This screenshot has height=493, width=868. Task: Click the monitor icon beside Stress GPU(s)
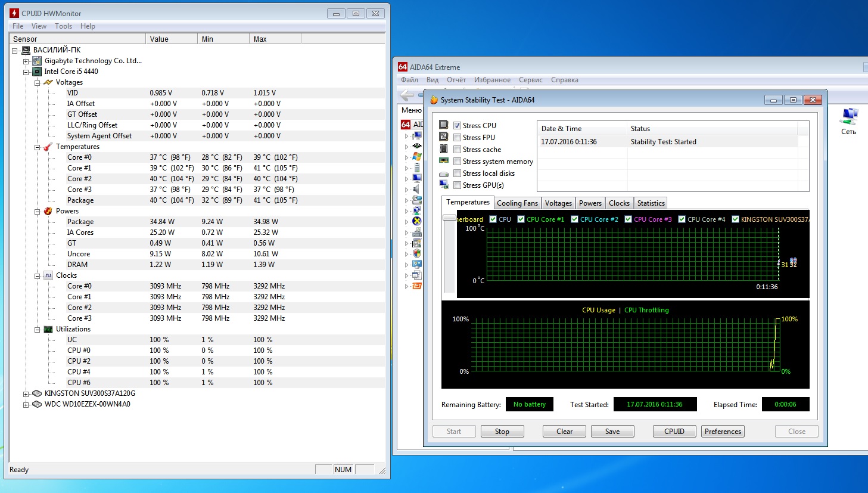click(x=444, y=184)
